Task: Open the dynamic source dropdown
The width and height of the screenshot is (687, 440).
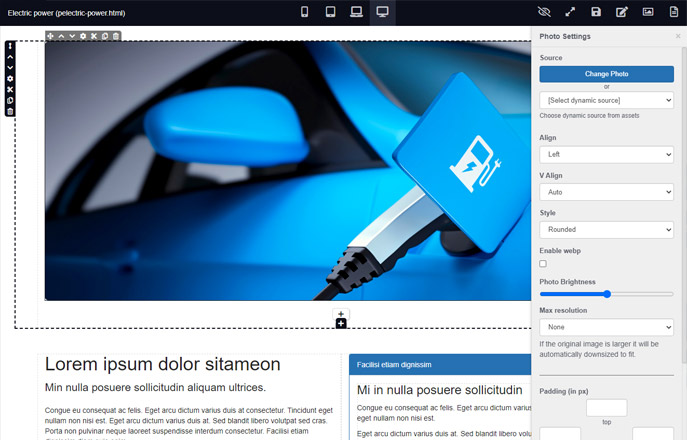Action: 606,100
